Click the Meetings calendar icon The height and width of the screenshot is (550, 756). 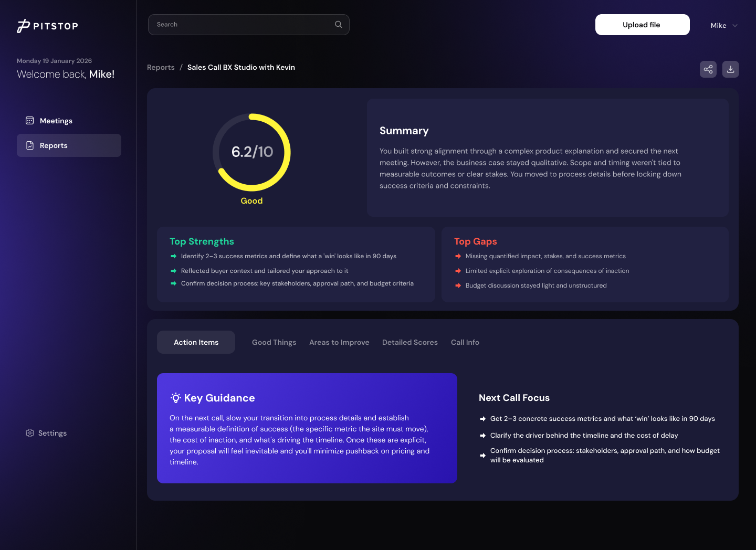pos(30,121)
